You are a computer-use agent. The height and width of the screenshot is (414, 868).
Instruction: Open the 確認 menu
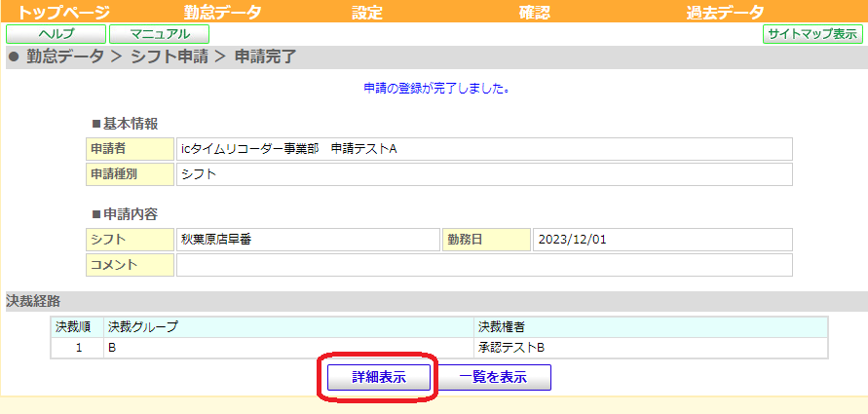[535, 12]
